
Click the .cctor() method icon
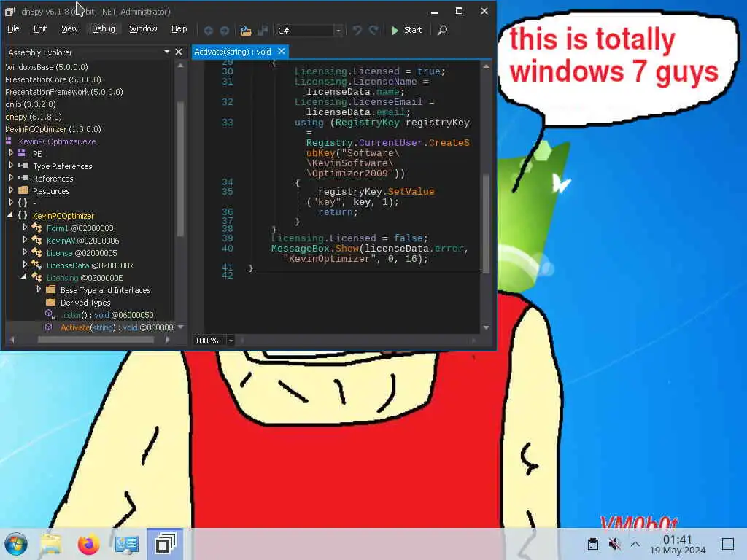click(50, 314)
